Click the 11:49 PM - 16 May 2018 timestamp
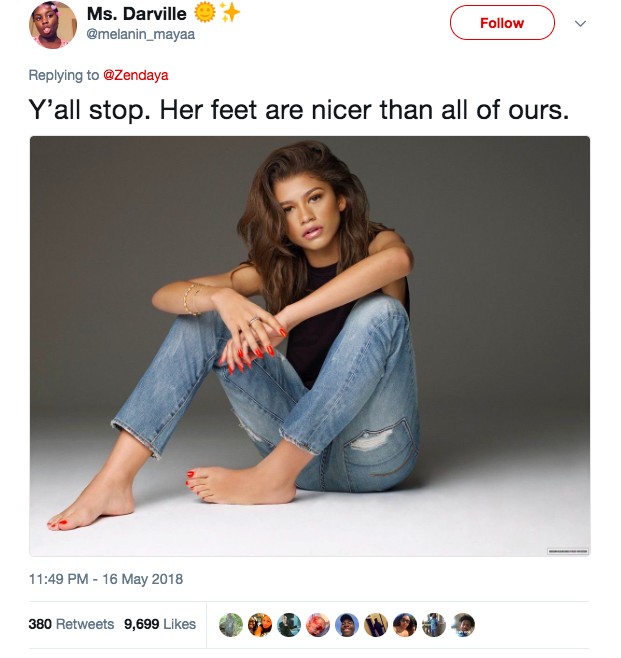The image size is (621, 658). coord(105,579)
